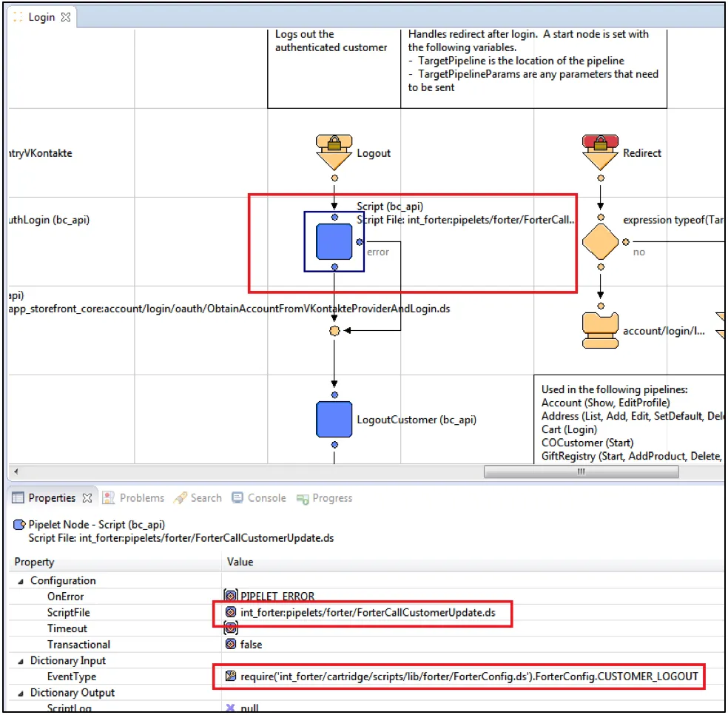Click the Dictionary Output group label

coord(73,693)
